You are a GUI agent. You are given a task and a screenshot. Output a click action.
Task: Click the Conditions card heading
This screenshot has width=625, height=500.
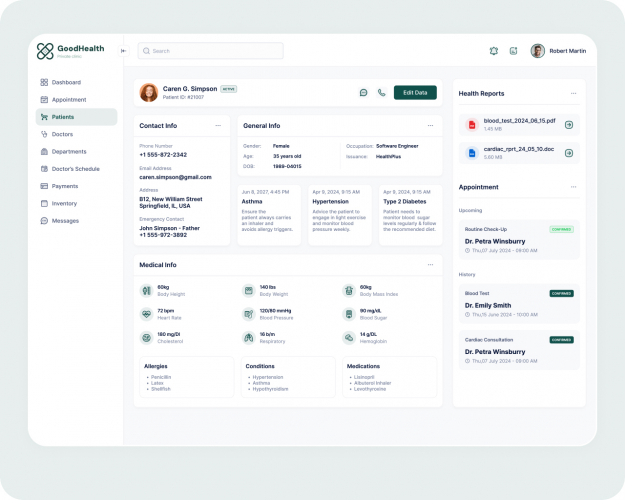(x=260, y=366)
